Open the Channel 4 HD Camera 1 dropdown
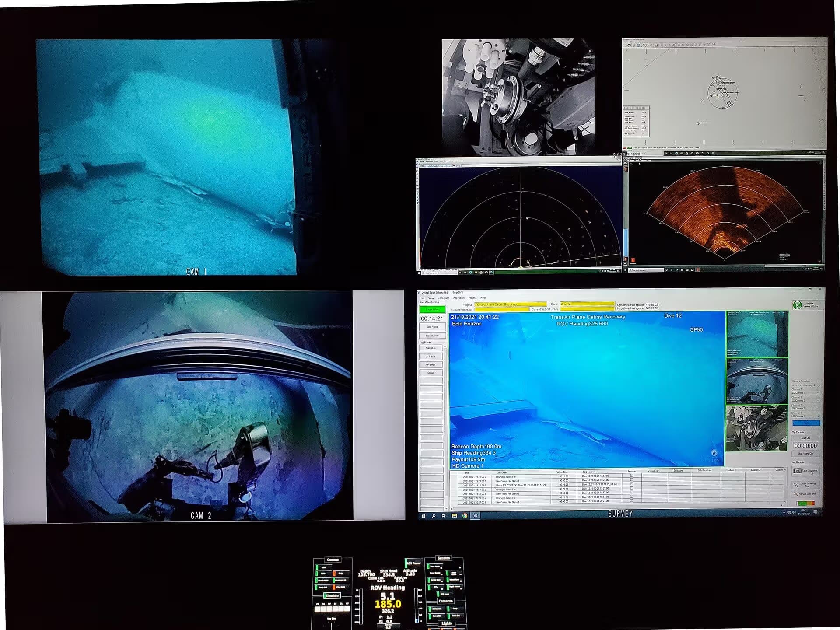 coord(806,416)
